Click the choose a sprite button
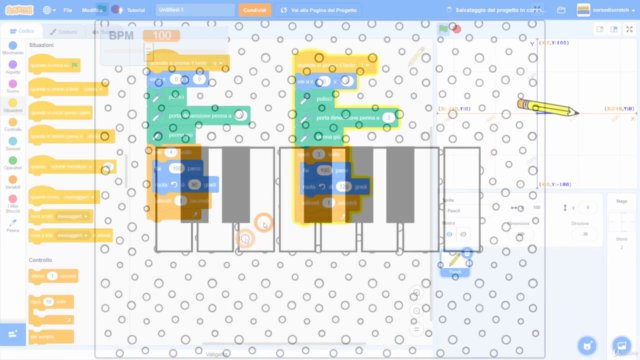This screenshot has width=640, height=360. point(587,346)
